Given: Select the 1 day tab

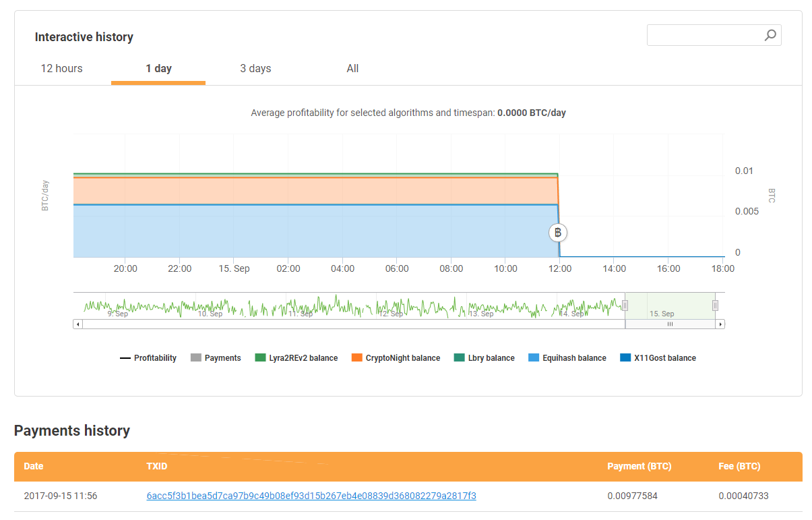Looking at the screenshot, I should click(x=158, y=69).
